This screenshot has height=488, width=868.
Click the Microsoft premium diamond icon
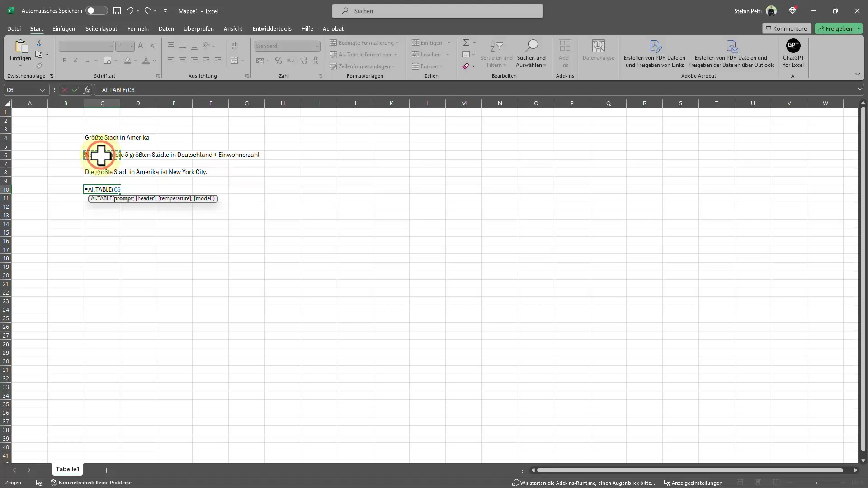point(793,11)
